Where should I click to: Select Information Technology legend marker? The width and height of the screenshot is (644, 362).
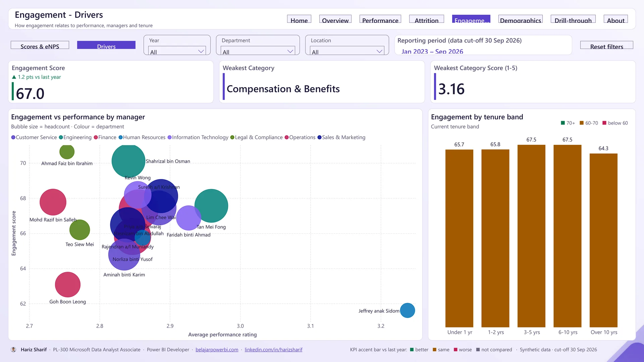click(x=170, y=137)
